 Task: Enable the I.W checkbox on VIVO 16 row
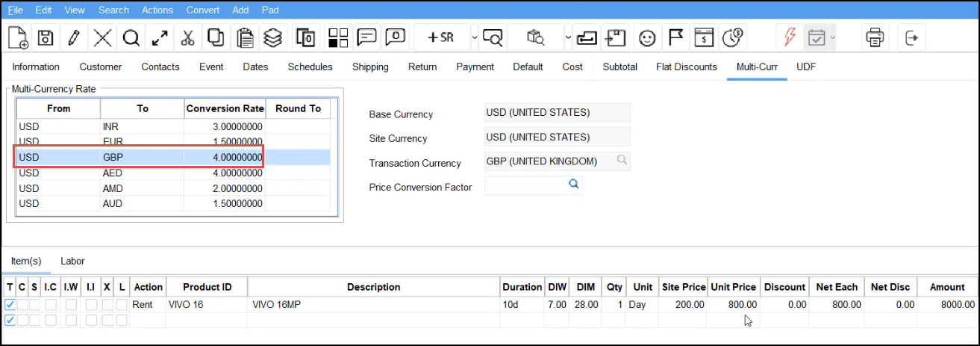point(70,305)
